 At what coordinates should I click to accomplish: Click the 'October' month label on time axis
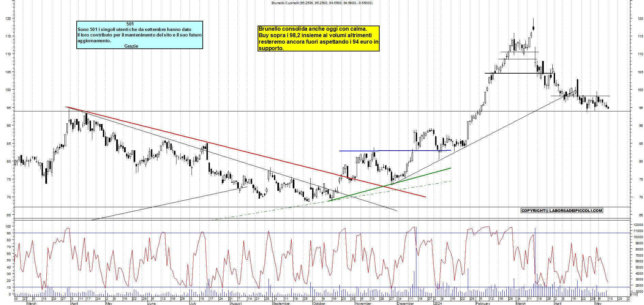[319, 303]
